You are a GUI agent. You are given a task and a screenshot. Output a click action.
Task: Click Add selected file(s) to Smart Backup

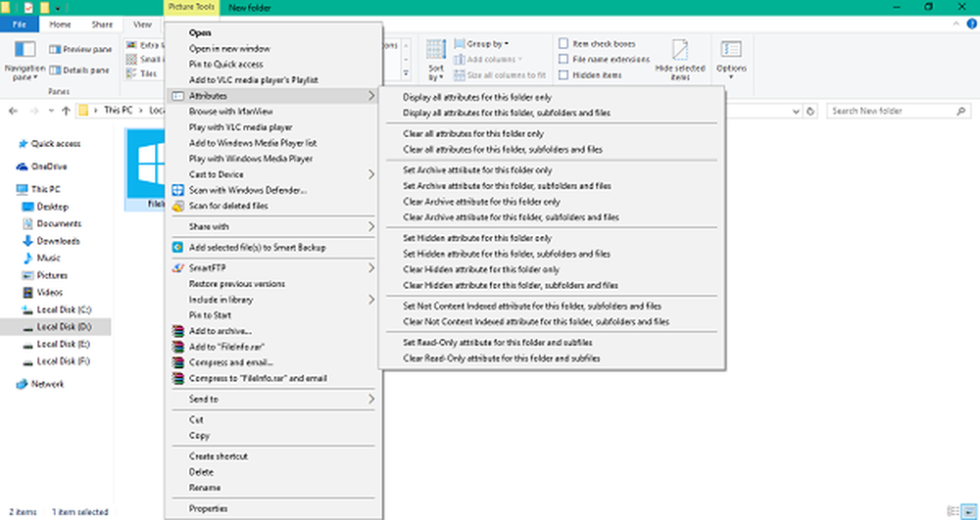click(x=257, y=248)
